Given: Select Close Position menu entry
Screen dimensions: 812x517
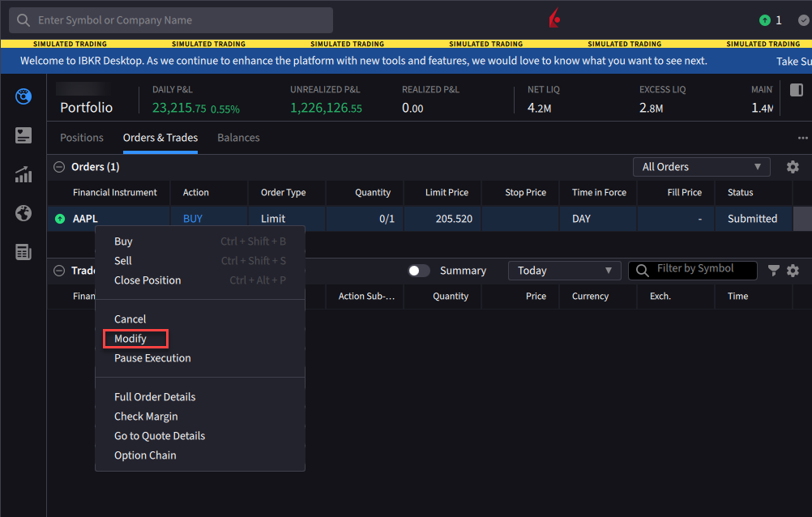Looking at the screenshot, I should coord(200,280).
